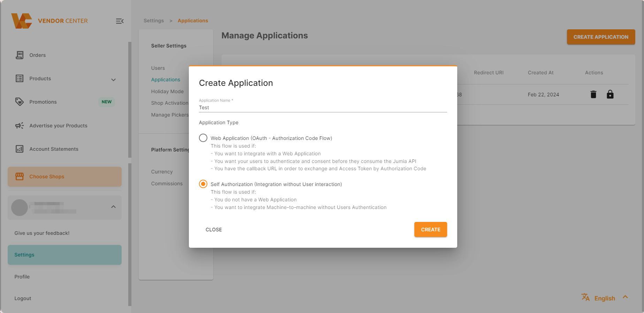Select the Web Application OAuth radio button
Image resolution: width=644 pixels, height=313 pixels.
[x=203, y=138]
